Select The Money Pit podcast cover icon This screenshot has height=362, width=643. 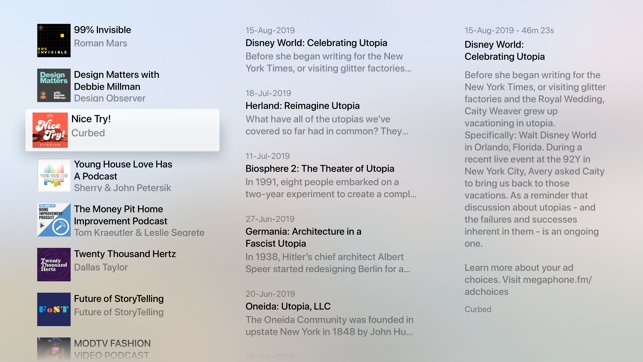pos(54,220)
